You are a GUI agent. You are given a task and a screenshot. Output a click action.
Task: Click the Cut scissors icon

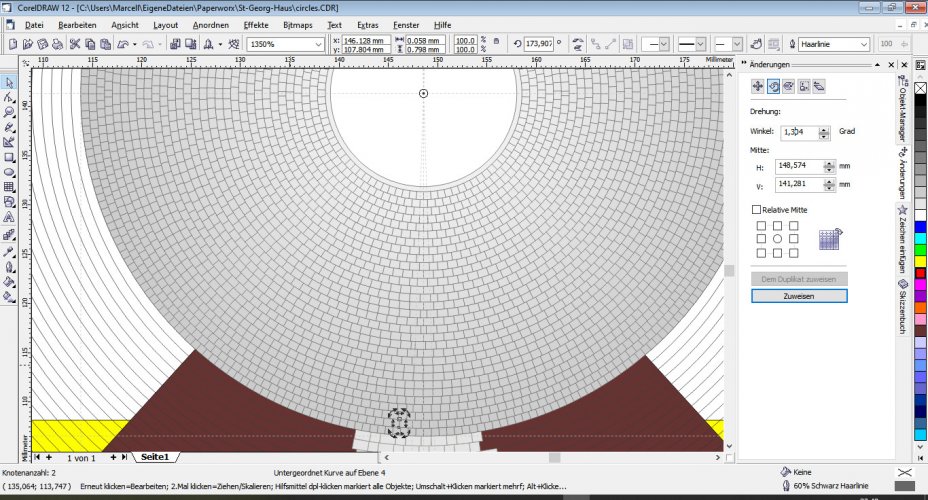pyautogui.click(x=75, y=44)
